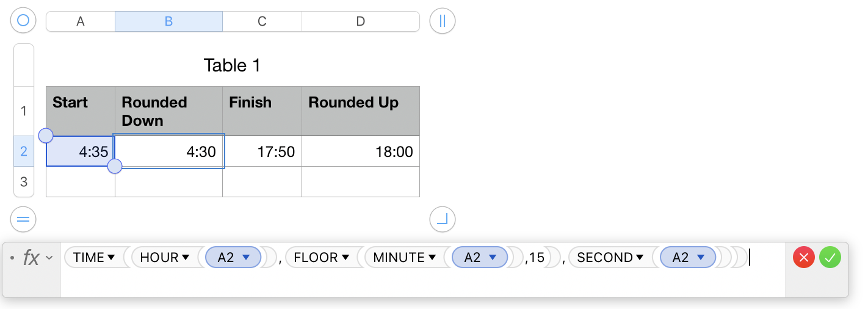Screen dimensions: 868x309
Task: Select column D header tab
Action: [360, 21]
